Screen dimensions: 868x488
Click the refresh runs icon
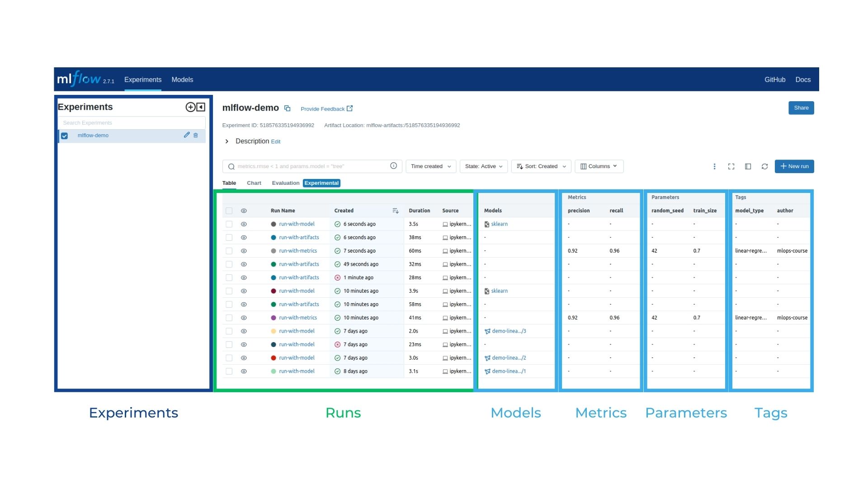point(764,166)
